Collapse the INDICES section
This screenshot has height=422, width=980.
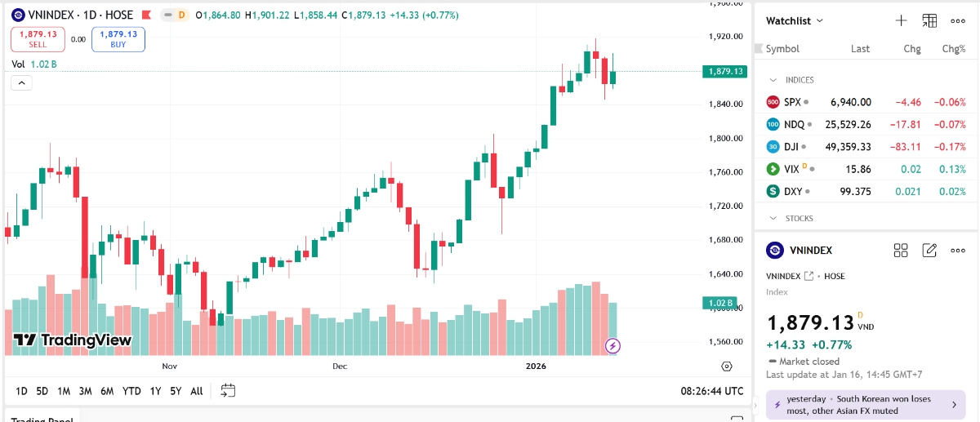tap(773, 80)
